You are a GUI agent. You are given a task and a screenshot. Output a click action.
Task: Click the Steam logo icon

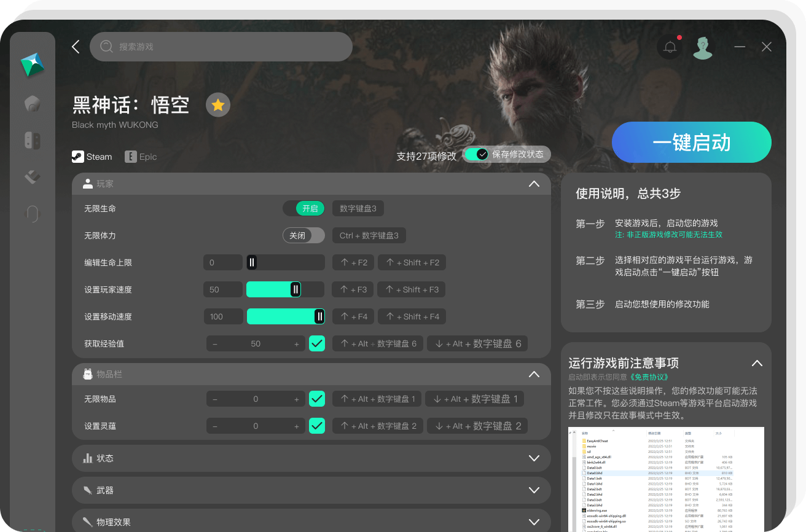click(77, 157)
